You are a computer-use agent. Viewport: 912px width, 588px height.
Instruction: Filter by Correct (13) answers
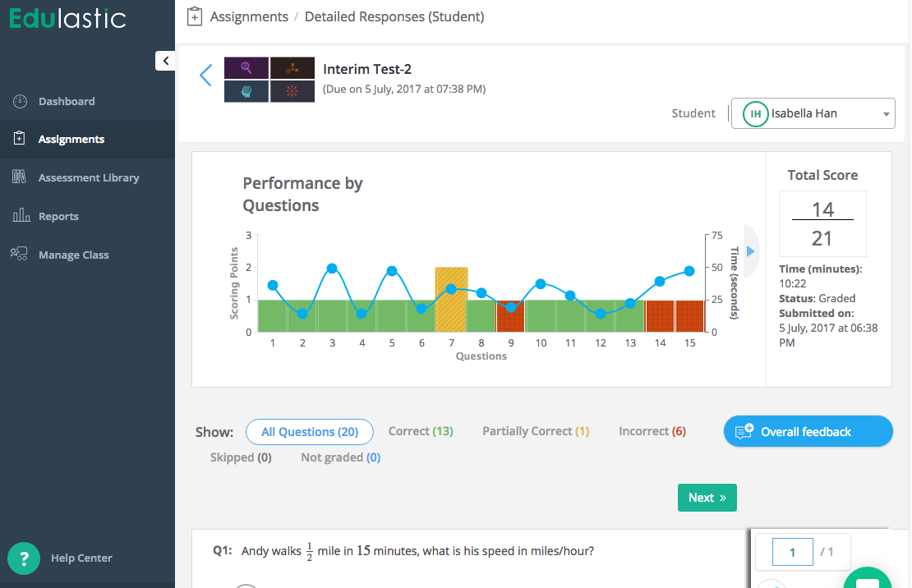tap(420, 431)
